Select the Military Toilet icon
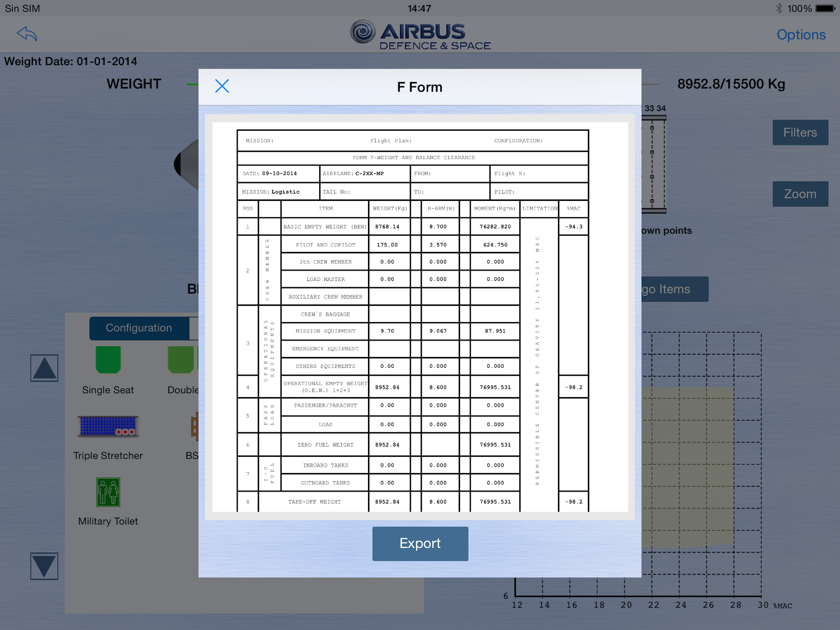 [108, 492]
